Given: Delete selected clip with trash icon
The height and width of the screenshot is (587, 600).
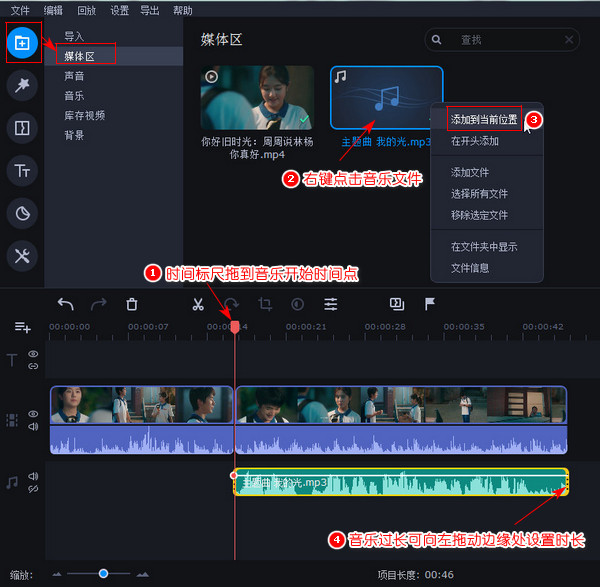Looking at the screenshot, I should [x=132, y=305].
